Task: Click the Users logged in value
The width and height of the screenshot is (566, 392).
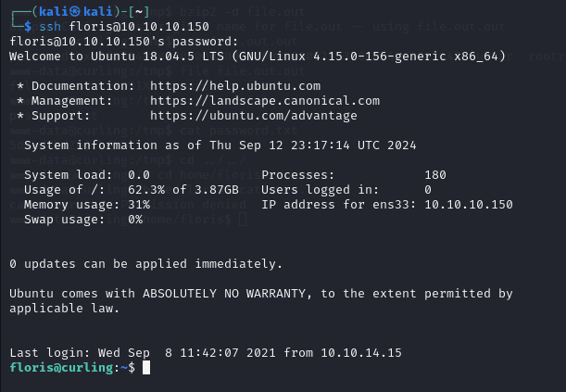Action: point(428,190)
